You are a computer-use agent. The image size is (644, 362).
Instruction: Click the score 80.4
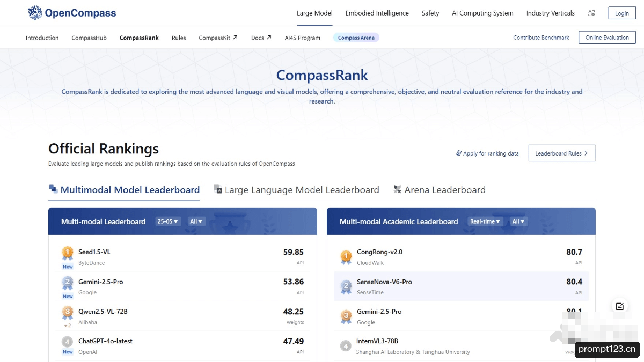[x=574, y=282]
